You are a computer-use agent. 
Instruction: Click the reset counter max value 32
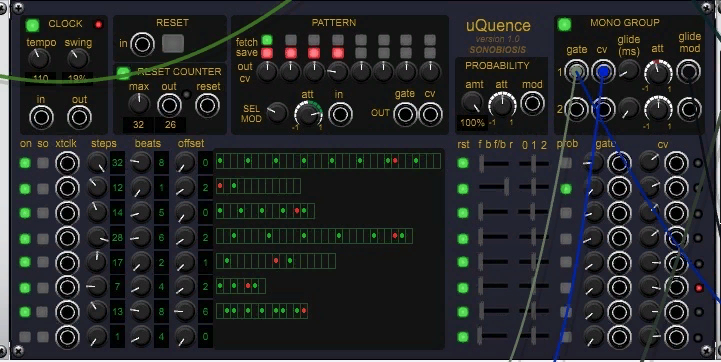(138, 125)
